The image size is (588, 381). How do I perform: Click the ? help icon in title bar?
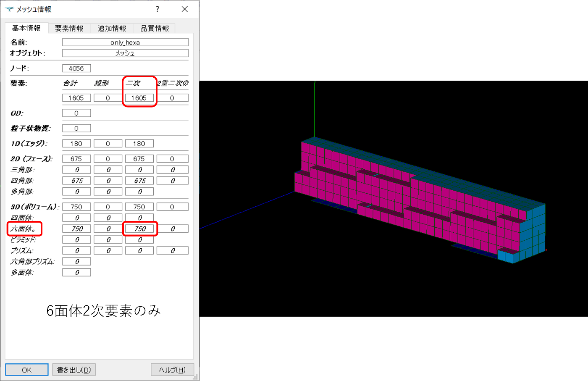157,9
